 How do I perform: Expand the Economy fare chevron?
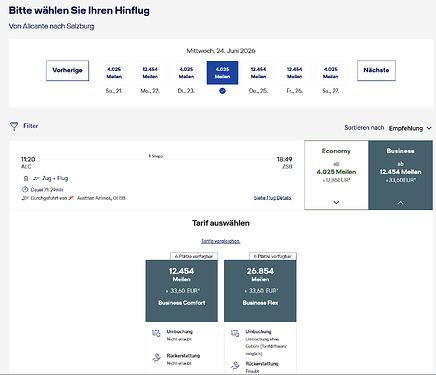tap(336, 202)
